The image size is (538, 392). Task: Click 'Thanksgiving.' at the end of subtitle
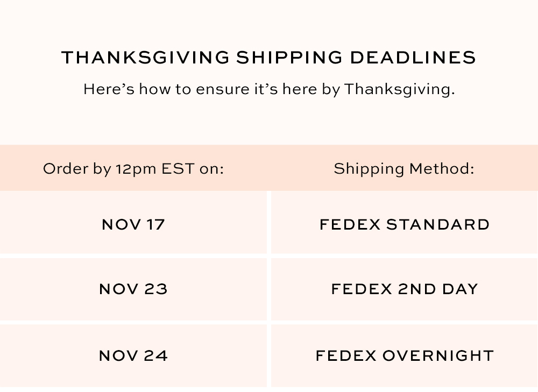pyautogui.click(x=399, y=89)
